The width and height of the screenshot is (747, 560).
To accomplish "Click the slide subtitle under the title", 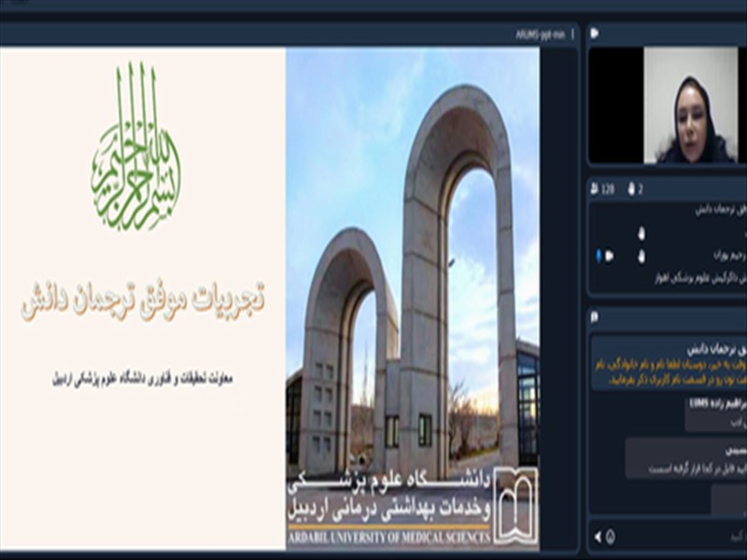I will pyautogui.click(x=143, y=379).
